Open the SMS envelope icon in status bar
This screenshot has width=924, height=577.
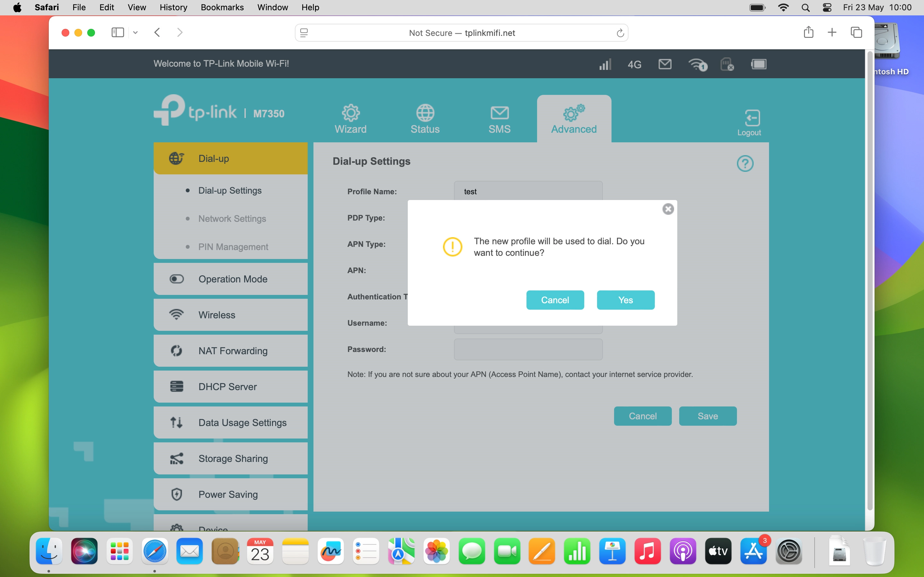click(665, 64)
